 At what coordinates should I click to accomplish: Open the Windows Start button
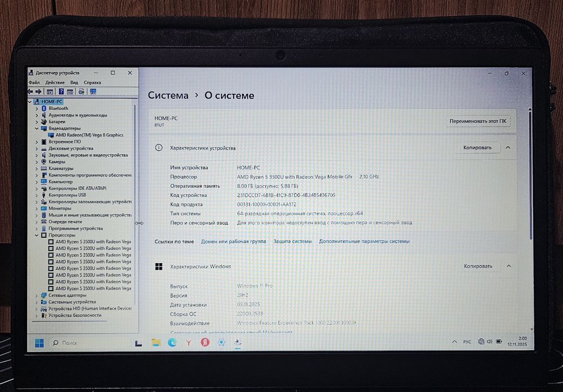[x=39, y=343]
